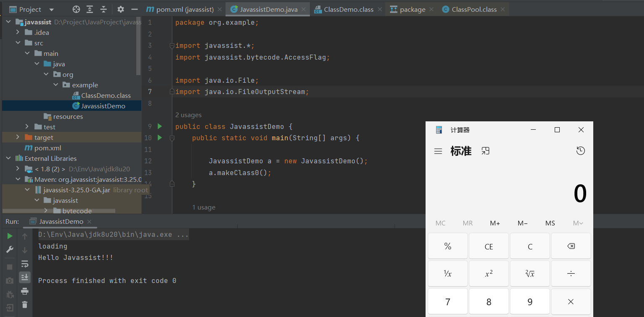Click the square root key
The height and width of the screenshot is (317, 644).
[x=530, y=274]
